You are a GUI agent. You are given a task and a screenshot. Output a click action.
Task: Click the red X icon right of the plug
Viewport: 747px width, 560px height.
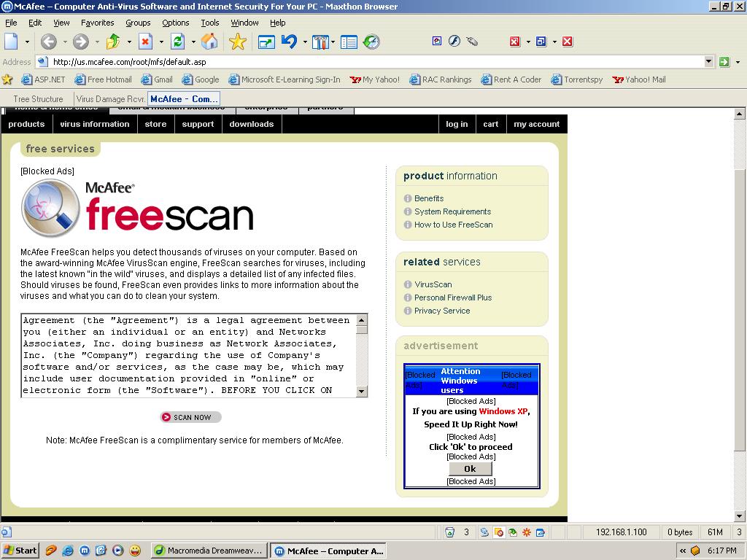pos(514,42)
